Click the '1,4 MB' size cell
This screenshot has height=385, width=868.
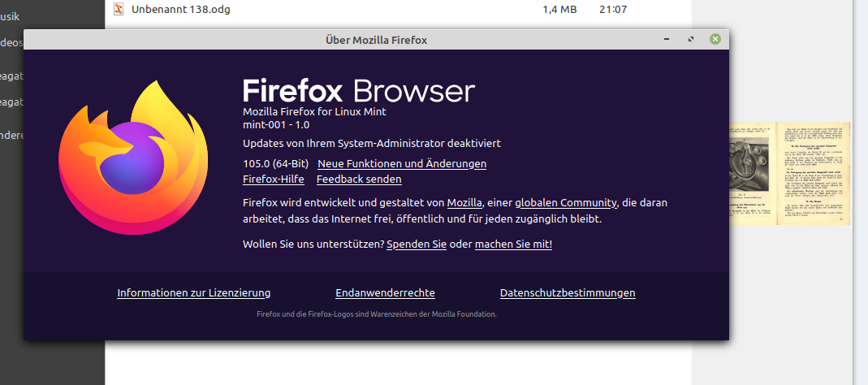[559, 10]
